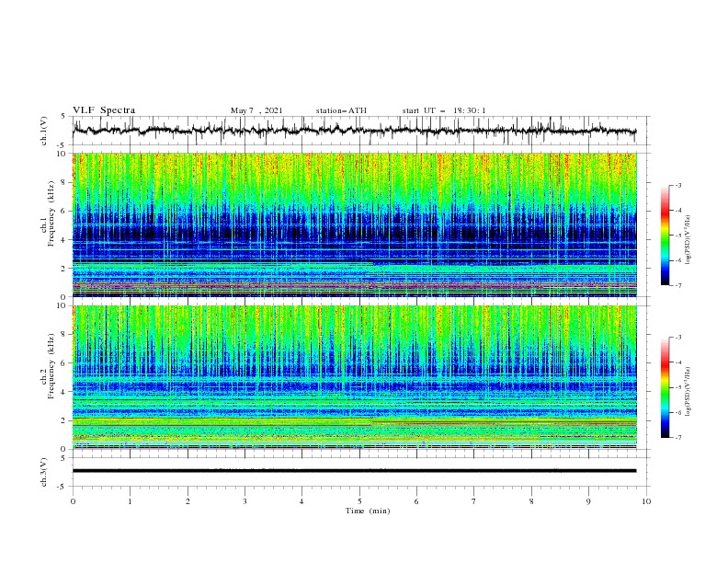This screenshot has width=728, height=563.
Task: Click the "-7" tick on ch.1 colorbar
Action: 677,285
